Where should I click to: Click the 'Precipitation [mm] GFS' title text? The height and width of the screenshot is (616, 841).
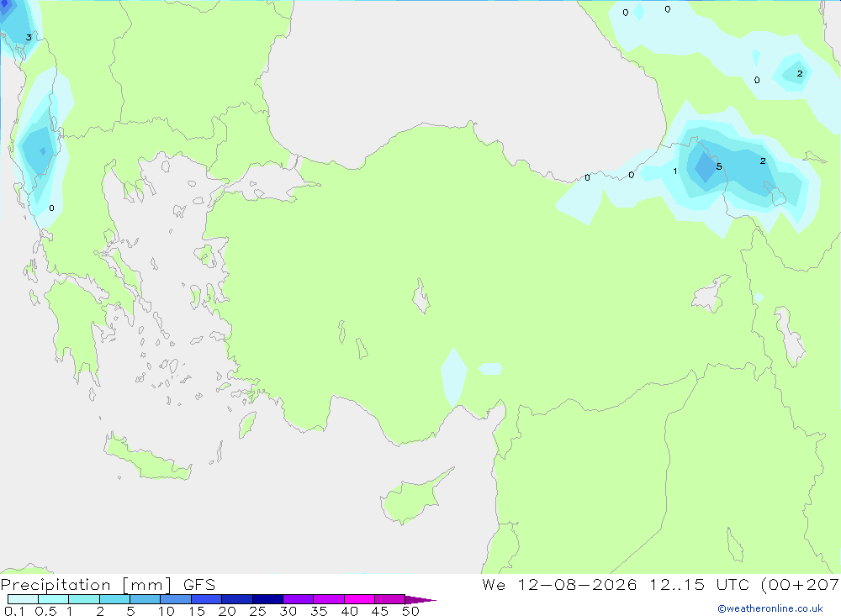click(108, 585)
